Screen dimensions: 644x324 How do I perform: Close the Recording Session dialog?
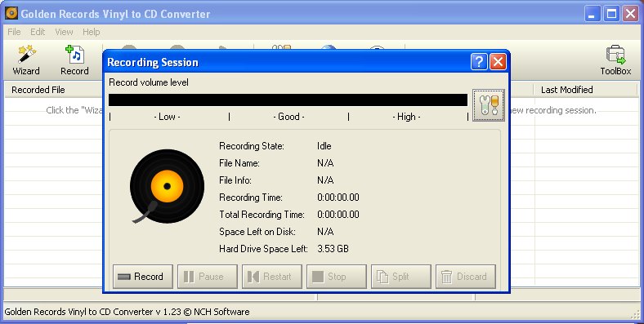point(498,62)
